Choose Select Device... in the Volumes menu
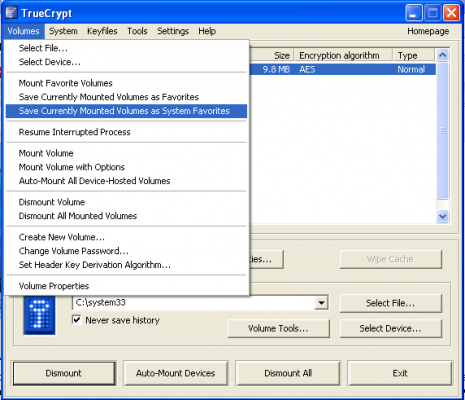The width and height of the screenshot is (465, 400). click(x=126, y=62)
